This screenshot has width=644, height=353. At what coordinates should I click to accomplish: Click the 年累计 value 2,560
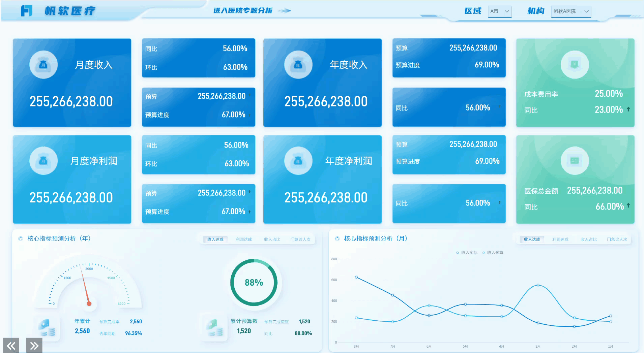point(82,331)
